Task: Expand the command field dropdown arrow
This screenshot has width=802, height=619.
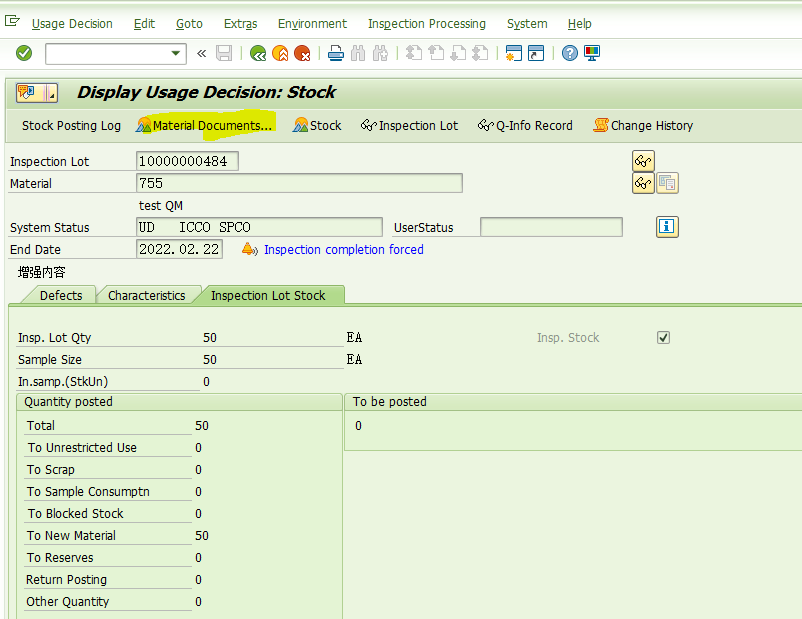Action: point(175,53)
